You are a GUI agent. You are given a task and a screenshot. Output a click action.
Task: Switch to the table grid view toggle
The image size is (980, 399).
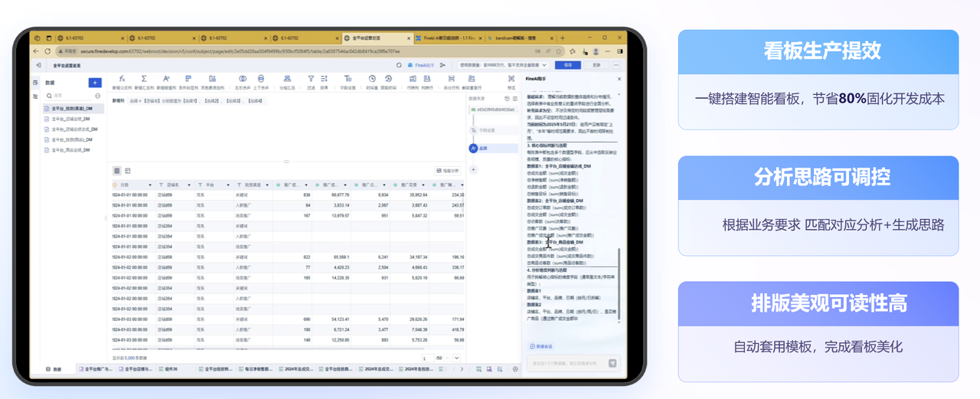click(117, 170)
